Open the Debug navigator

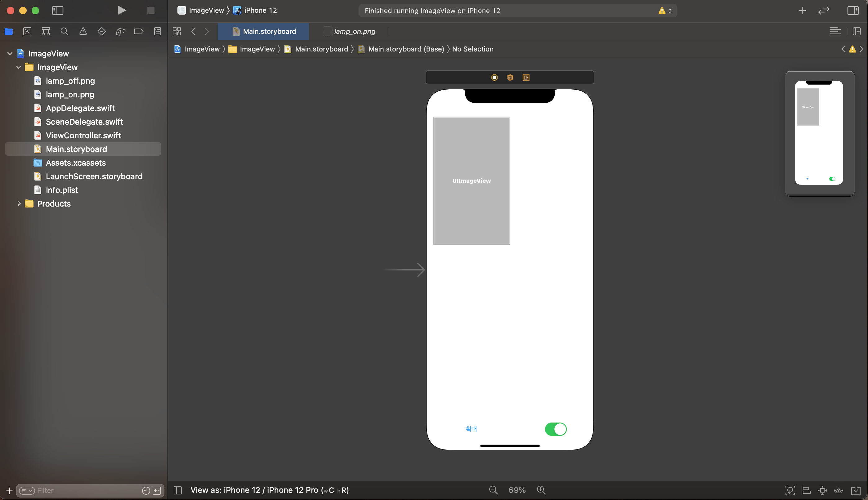tap(120, 32)
